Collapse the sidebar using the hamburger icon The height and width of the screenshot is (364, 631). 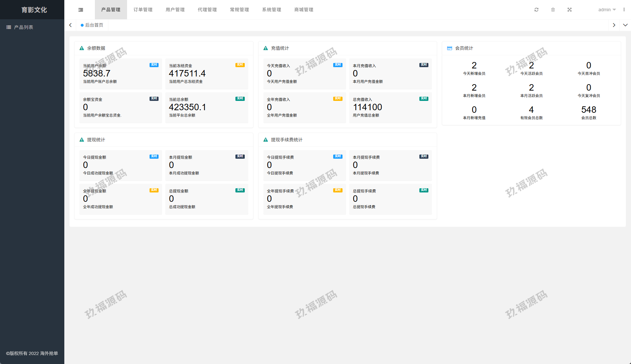coord(81,10)
